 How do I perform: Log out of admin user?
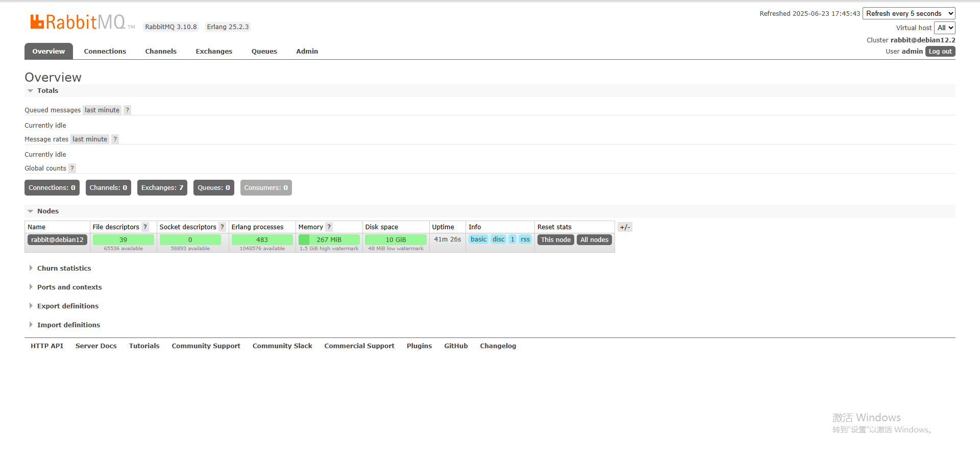click(x=940, y=52)
